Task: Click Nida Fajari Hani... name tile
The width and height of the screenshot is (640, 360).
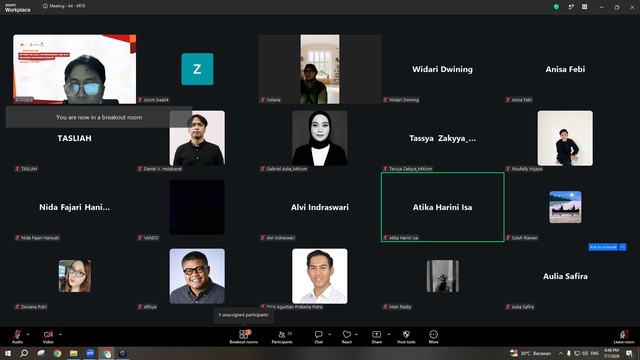Action: tap(74, 207)
